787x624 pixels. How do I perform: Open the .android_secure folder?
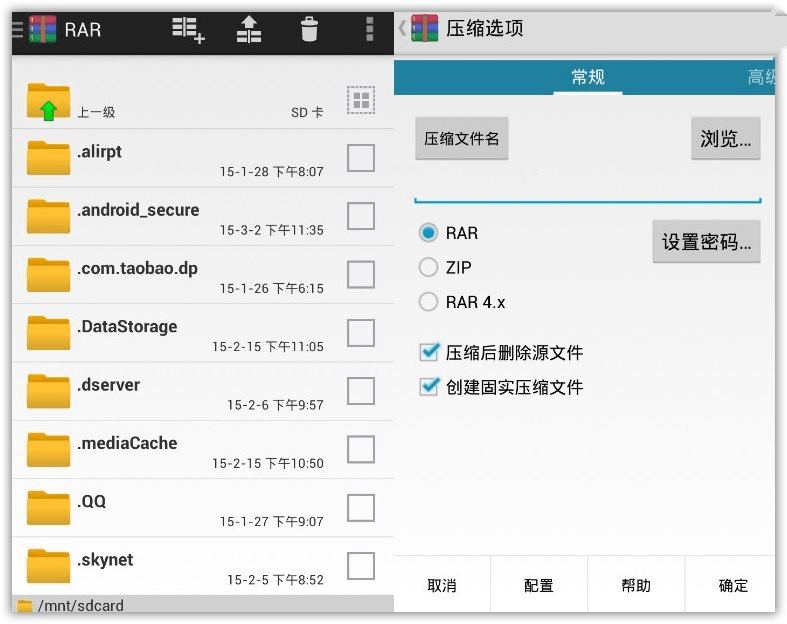point(203,217)
